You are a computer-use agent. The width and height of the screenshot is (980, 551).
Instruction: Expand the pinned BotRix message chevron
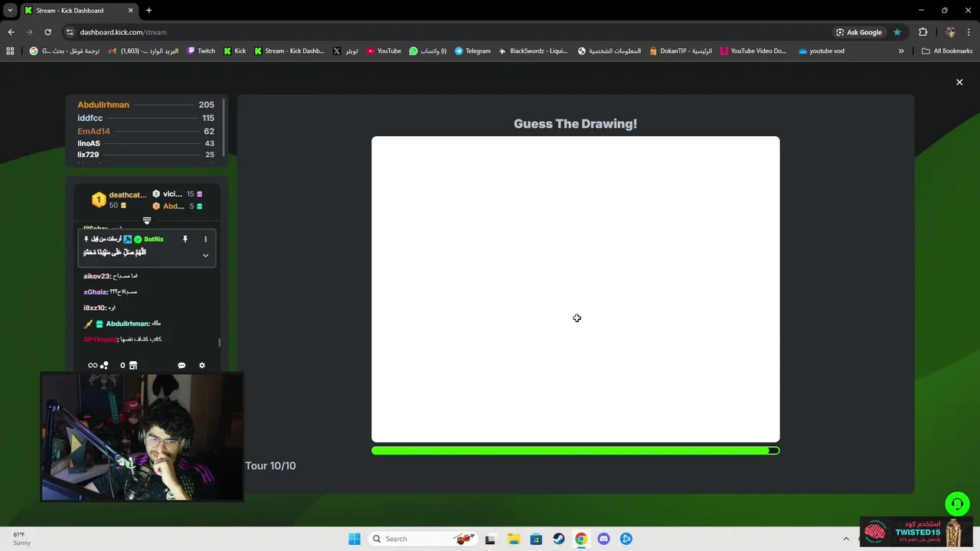[x=205, y=256]
